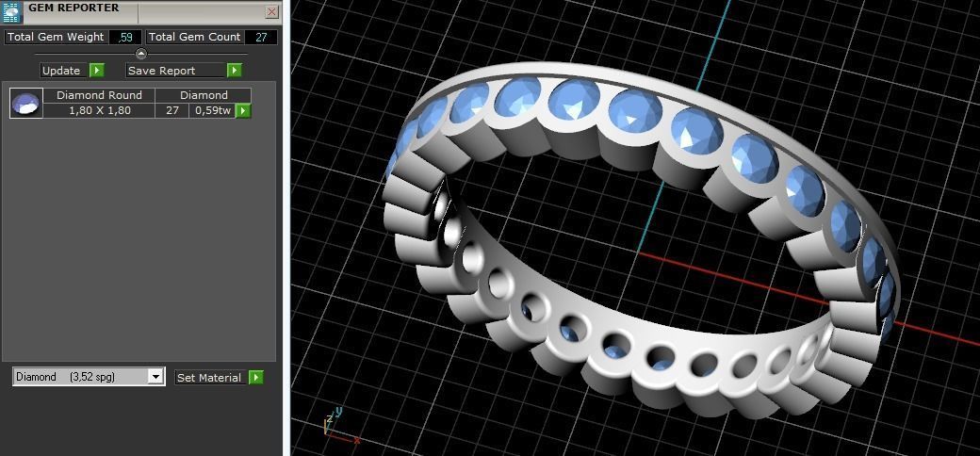Click the Total Gem Count value field
Viewport: 980px width, 456px height.
261,37
